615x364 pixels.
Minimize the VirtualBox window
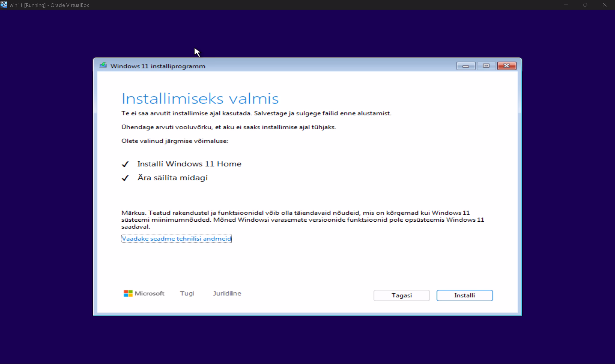point(566,5)
